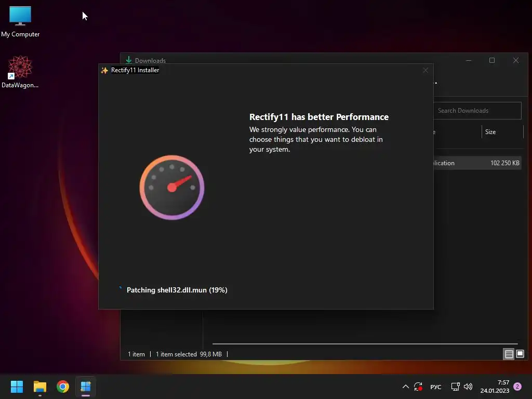Click the Rectify11 has better Performance heading
Image resolution: width=532 pixels, height=399 pixels.
point(319,117)
